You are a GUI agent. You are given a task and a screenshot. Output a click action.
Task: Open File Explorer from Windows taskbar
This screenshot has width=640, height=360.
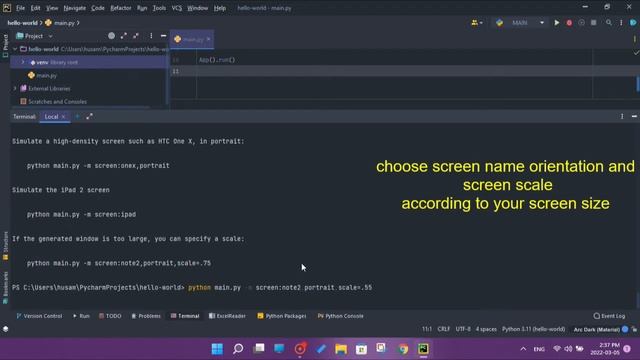341,349
